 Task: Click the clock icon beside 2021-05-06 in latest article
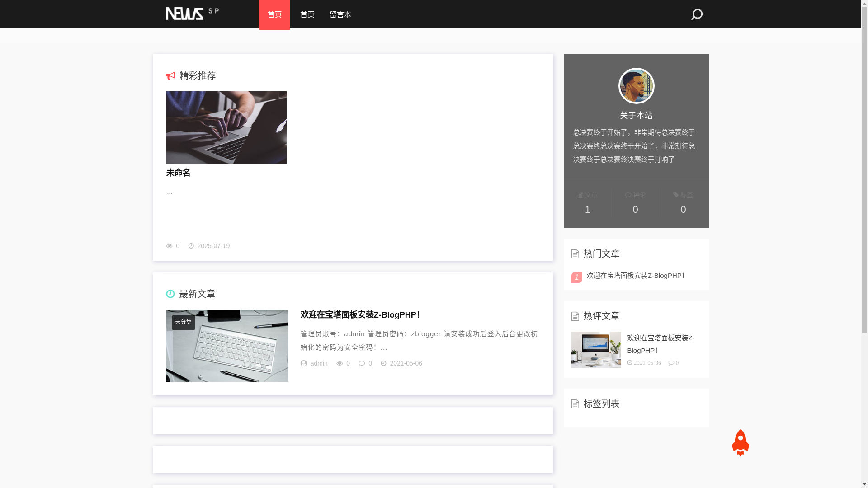pyautogui.click(x=384, y=363)
